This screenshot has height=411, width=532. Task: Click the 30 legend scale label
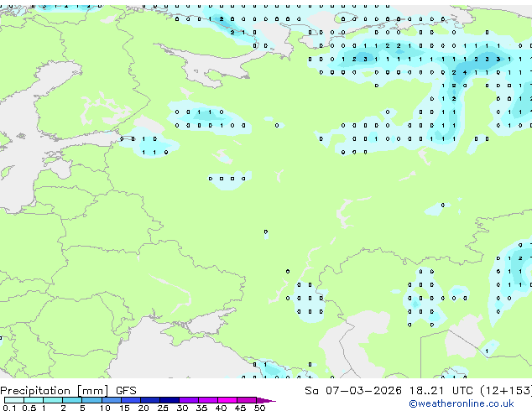(182, 408)
